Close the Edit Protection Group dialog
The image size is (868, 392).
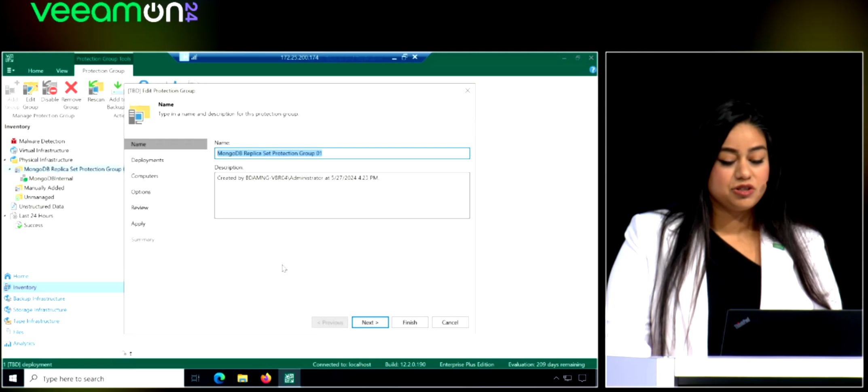click(x=468, y=90)
